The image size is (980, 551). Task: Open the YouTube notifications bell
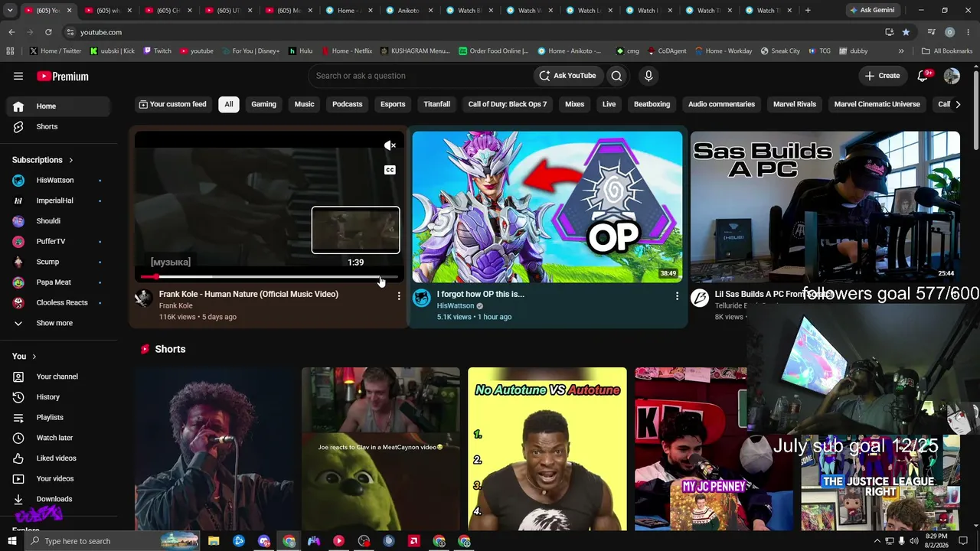coord(923,76)
